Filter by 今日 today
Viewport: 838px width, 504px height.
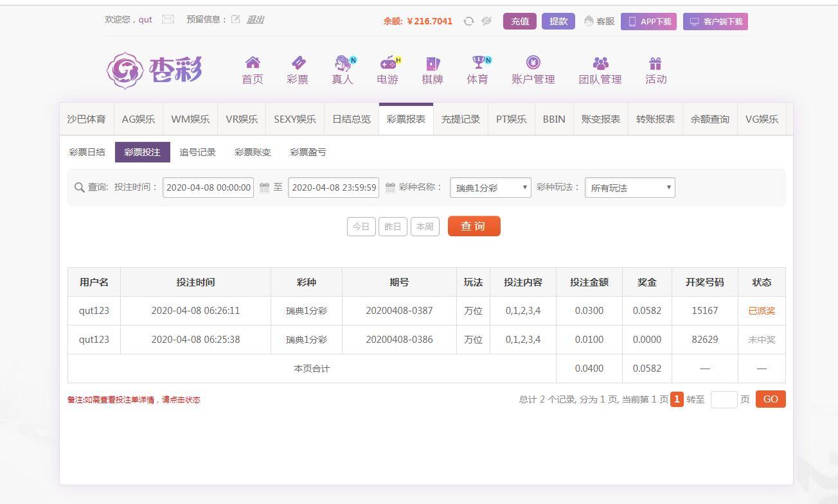(361, 227)
